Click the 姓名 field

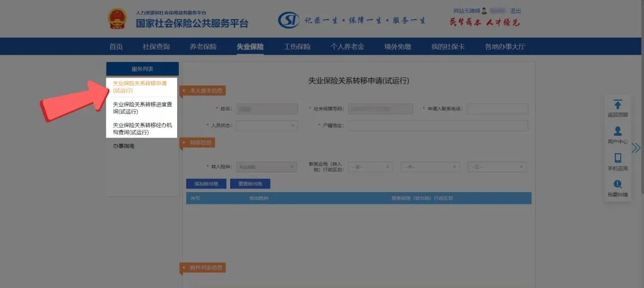pos(267,109)
